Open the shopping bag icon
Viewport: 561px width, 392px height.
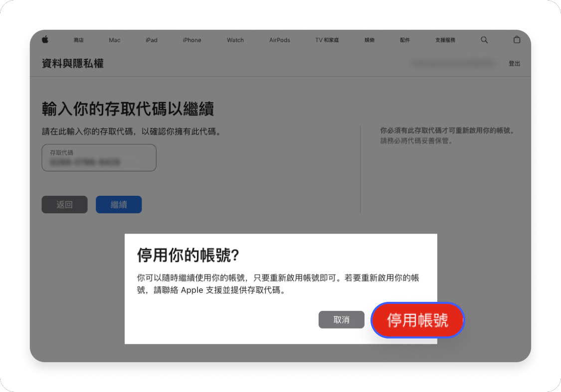(517, 40)
